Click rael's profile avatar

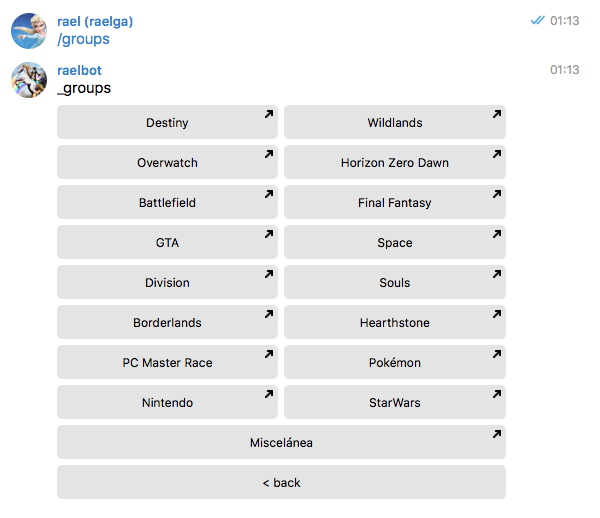tap(29, 30)
